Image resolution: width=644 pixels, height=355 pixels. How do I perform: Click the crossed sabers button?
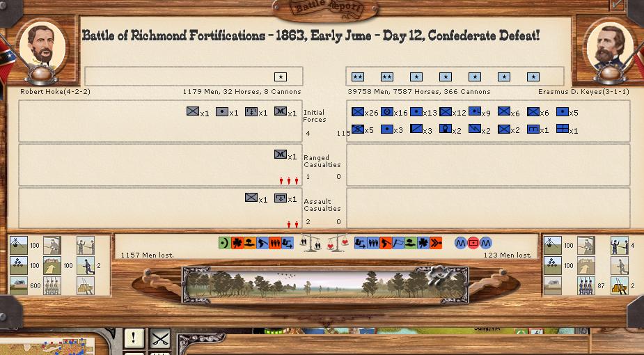click(x=160, y=338)
